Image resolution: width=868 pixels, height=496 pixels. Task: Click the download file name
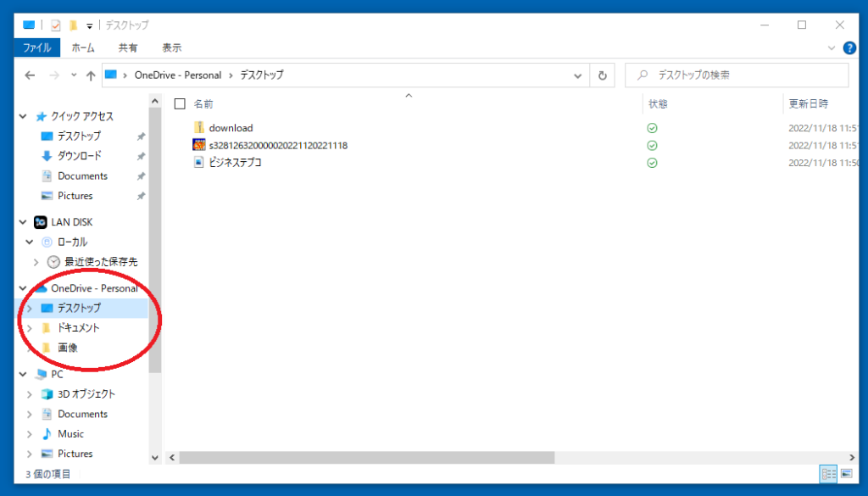pyautogui.click(x=231, y=128)
